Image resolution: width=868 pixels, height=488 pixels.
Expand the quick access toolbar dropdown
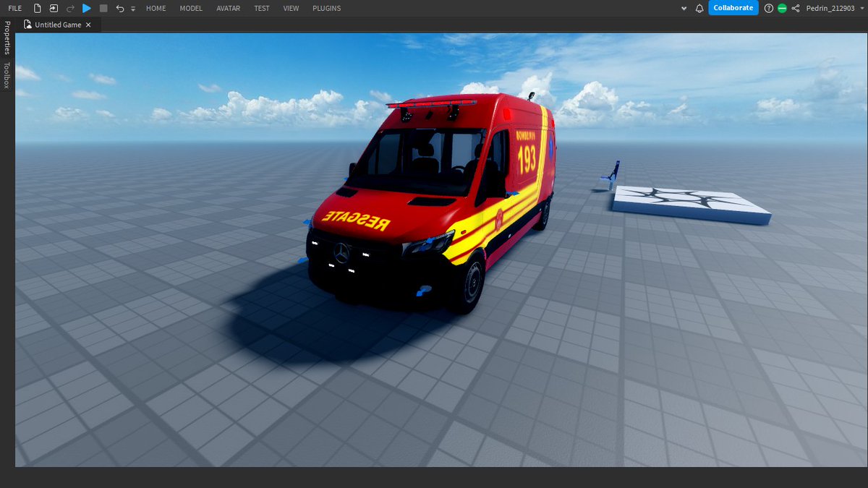pos(133,9)
